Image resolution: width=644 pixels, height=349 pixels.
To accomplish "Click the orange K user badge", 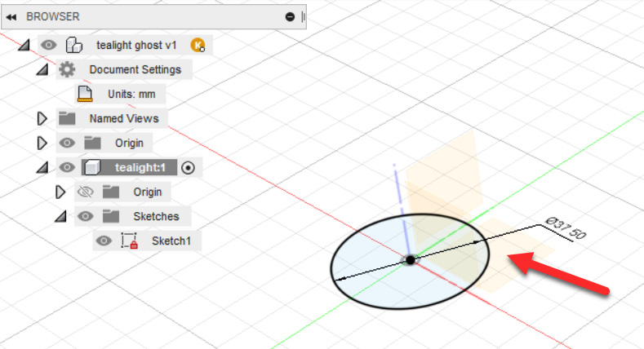I will click(x=198, y=45).
